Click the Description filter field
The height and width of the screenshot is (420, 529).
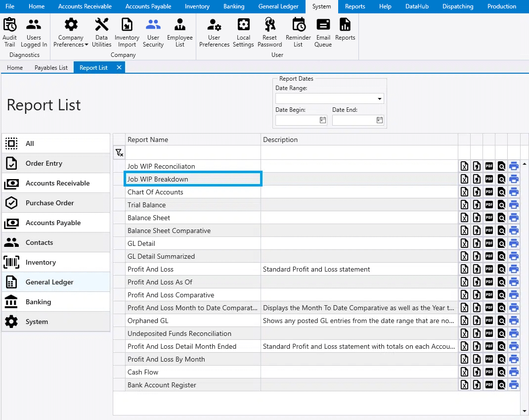(359, 152)
